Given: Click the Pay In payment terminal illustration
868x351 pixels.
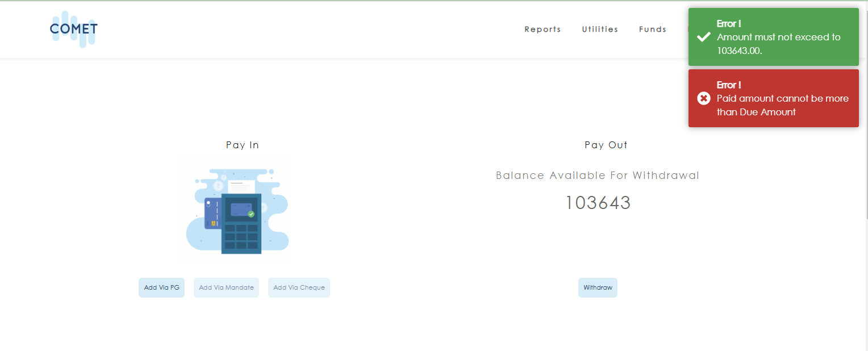Looking at the screenshot, I should (234, 210).
